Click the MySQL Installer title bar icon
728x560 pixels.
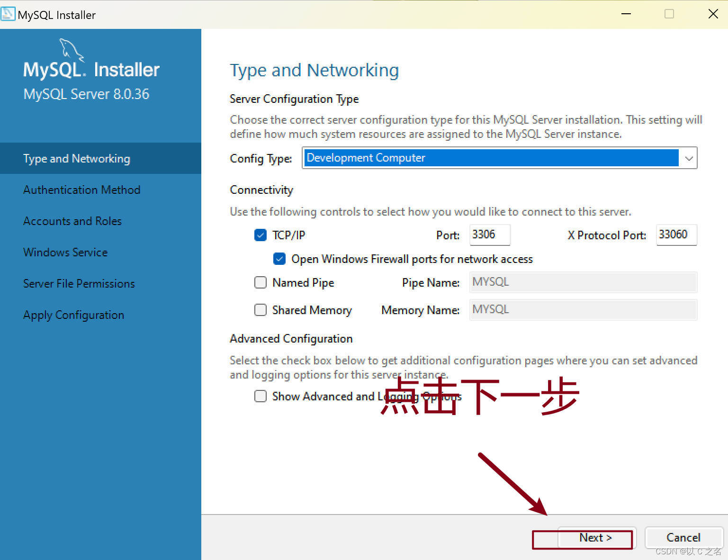click(8, 14)
